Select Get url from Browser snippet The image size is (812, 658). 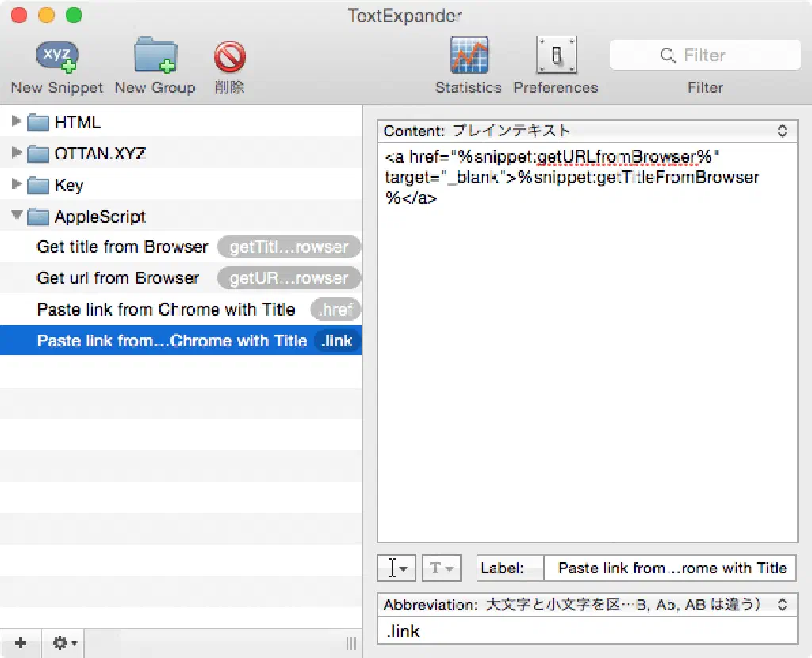tap(118, 278)
